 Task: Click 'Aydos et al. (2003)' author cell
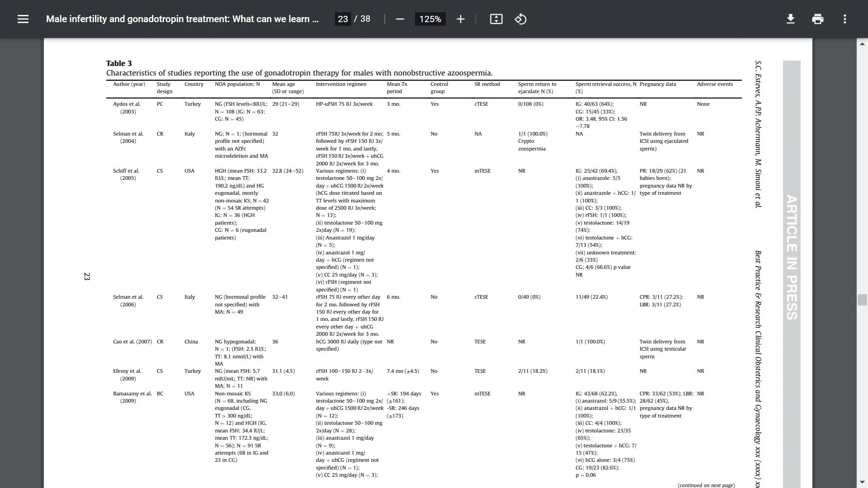point(127,108)
